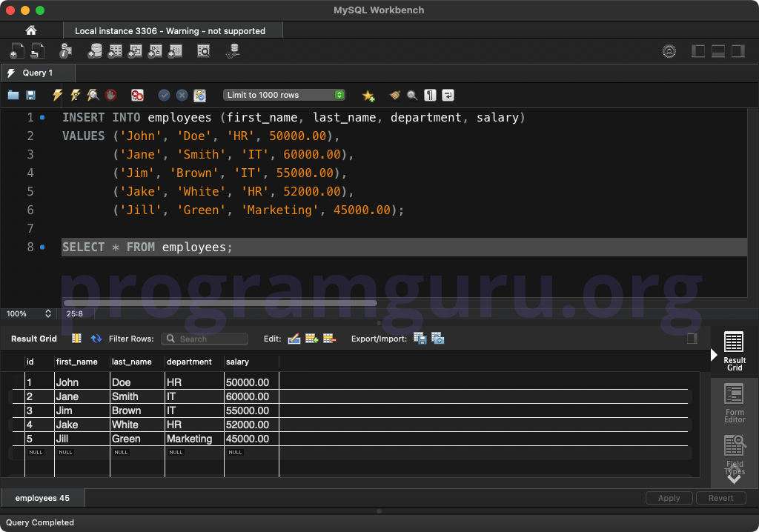Toggle the right sidebar panel
Screen dimensions: 759x532
point(738,51)
